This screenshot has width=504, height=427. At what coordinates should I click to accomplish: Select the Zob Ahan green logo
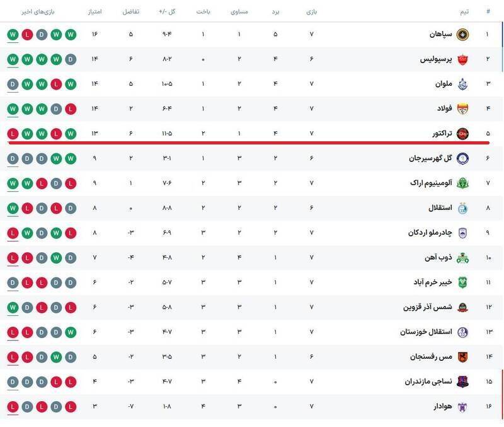(x=462, y=257)
